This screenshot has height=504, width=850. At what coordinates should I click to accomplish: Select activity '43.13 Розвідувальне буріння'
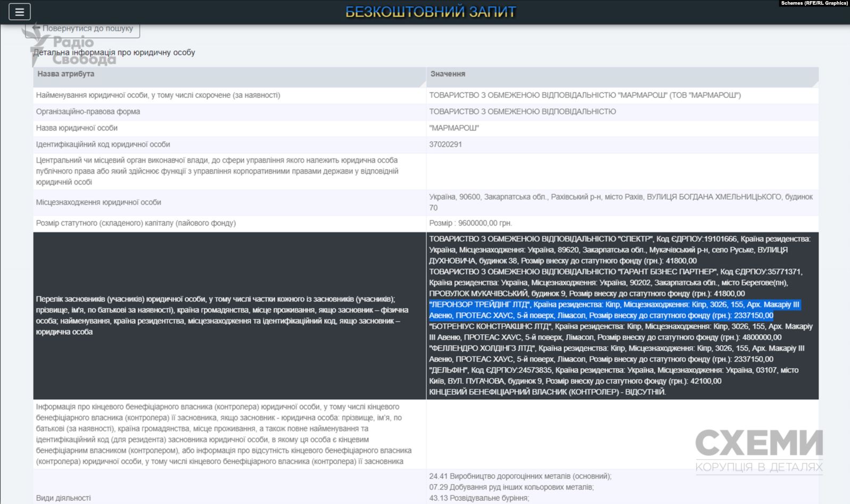point(479,498)
